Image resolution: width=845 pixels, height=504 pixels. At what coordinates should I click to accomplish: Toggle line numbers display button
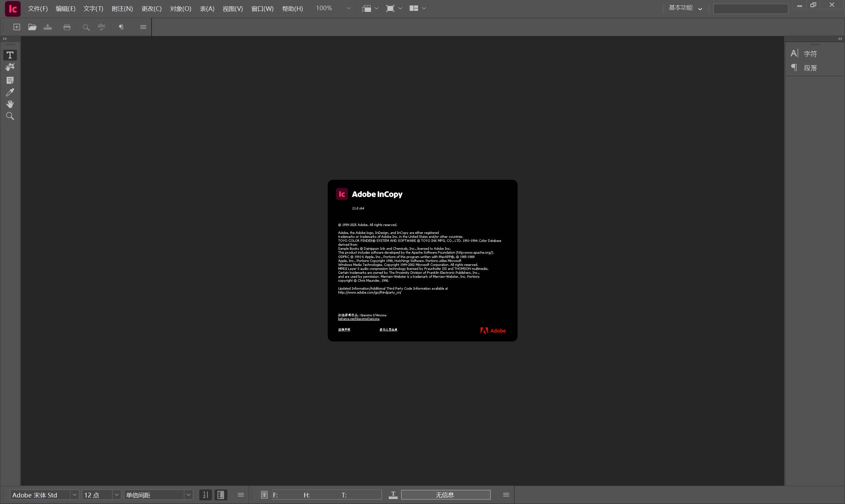(205, 495)
